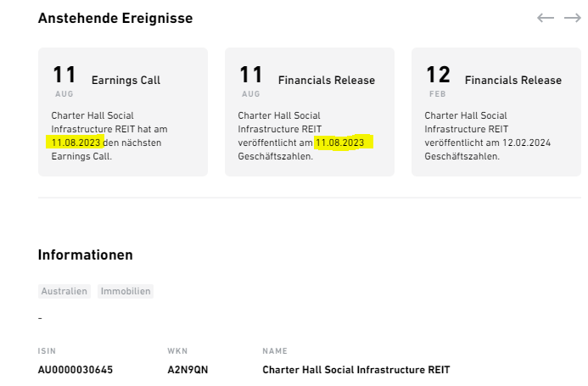Image resolution: width=588 pixels, height=386 pixels.
Task: Click the next events right arrow
Action: pos(573,18)
